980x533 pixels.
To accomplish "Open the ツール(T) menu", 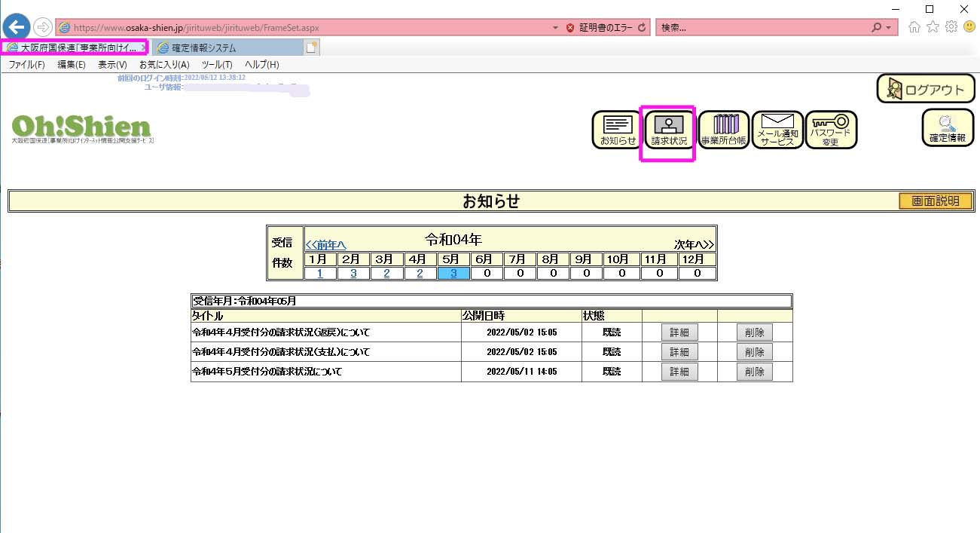I will [217, 65].
